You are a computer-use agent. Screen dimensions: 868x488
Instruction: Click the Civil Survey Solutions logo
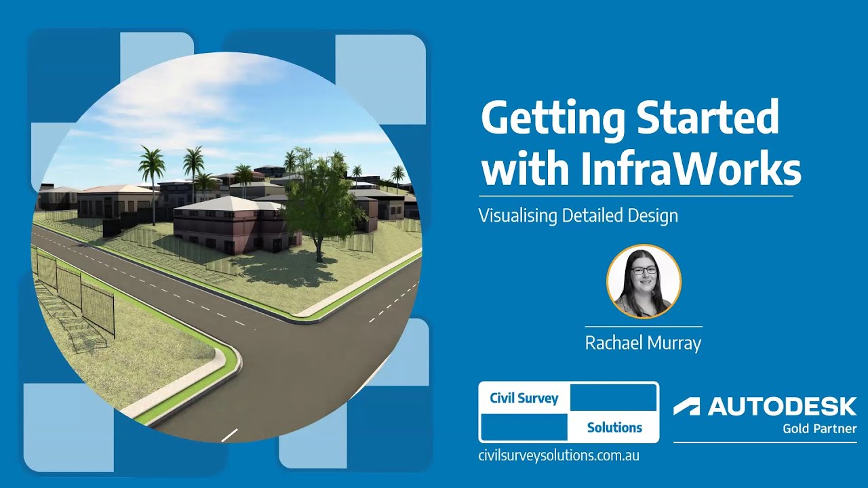(568, 412)
